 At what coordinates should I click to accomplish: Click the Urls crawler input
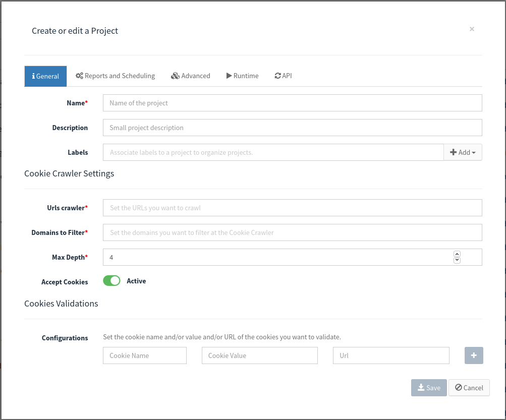[x=293, y=208]
